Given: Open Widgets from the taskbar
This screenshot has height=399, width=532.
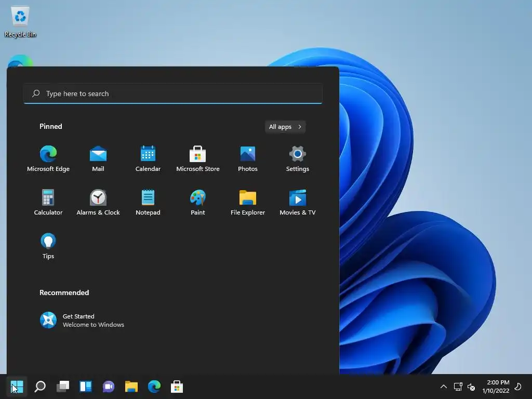Looking at the screenshot, I should [86, 387].
